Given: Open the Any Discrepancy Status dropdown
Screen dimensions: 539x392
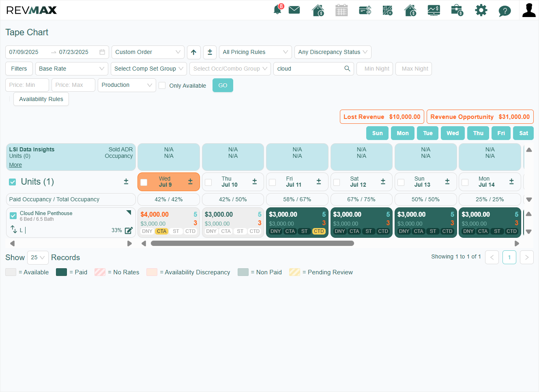Looking at the screenshot, I should (333, 52).
